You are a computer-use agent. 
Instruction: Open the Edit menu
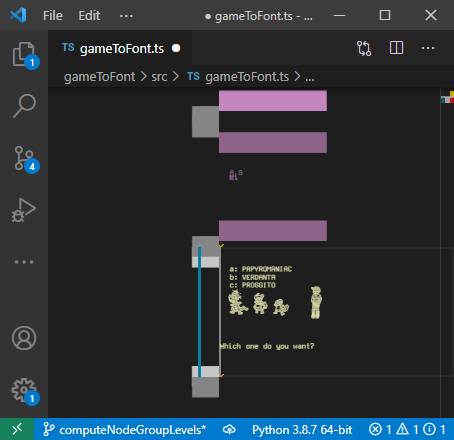[x=89, y=15]
